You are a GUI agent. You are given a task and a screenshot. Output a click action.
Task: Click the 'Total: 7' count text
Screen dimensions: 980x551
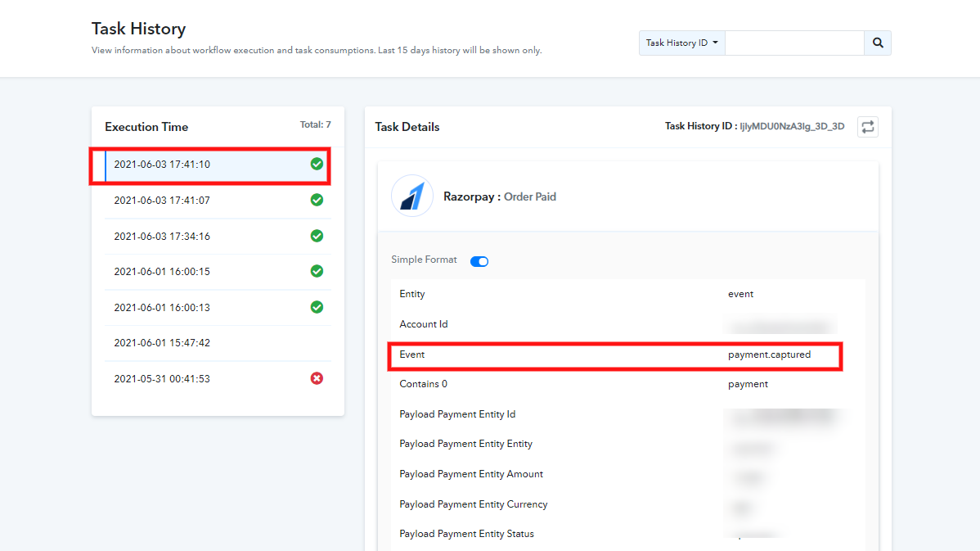pyautogui.click(x=315, y=124)
